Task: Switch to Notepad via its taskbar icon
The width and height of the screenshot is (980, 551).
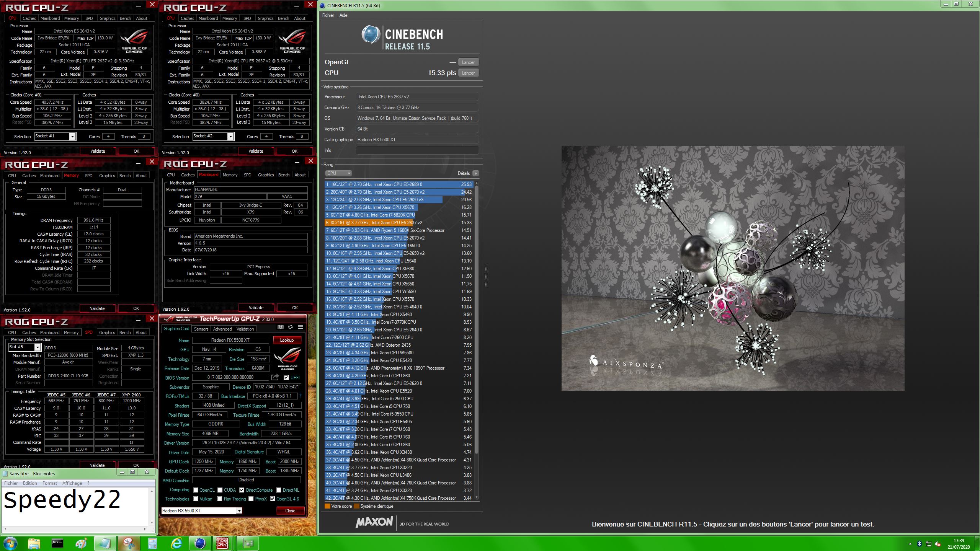Action: coord(105,543)
